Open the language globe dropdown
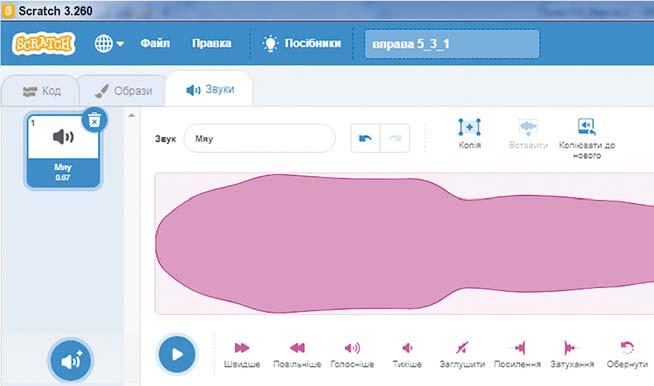 109,43
